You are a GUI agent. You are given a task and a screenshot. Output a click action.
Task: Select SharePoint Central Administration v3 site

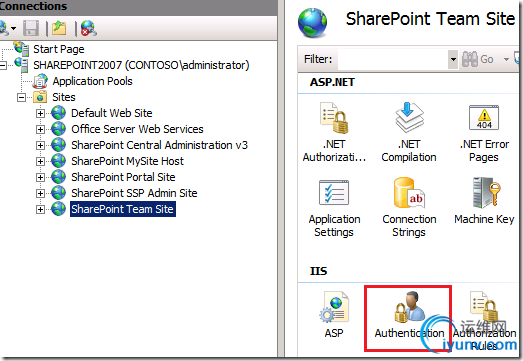point(159,145)
